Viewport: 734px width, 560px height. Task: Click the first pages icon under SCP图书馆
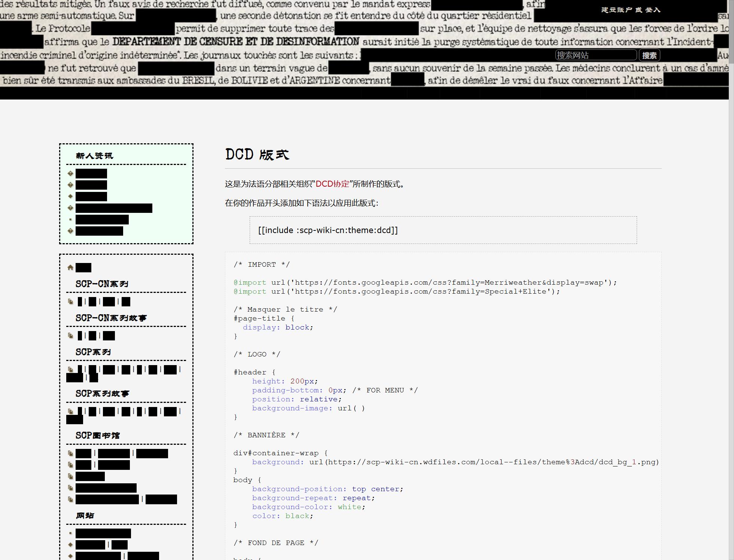70,453
